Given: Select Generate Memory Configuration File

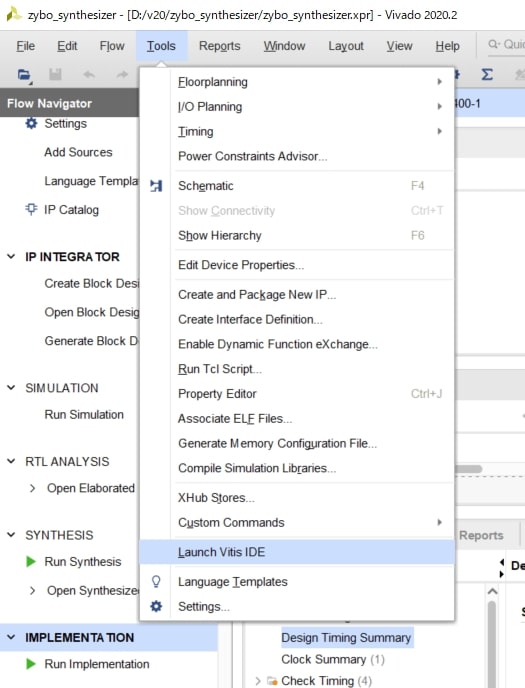Looking at the screenshot, I should (297, 443).
